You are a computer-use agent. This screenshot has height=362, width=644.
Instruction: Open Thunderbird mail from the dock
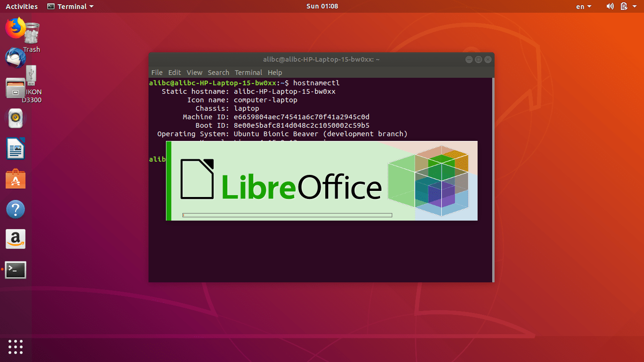coord(16,58)
